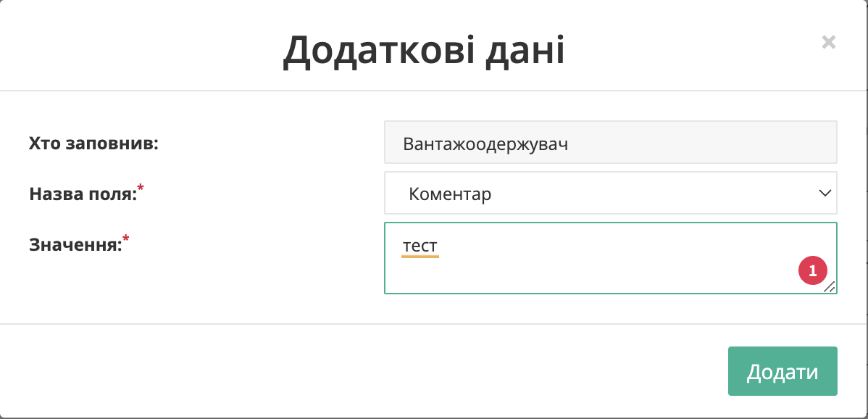Click the Хто заповнив label
This screenshot has width=868, height=419.
pyautogui.click(x=93, y=144)
